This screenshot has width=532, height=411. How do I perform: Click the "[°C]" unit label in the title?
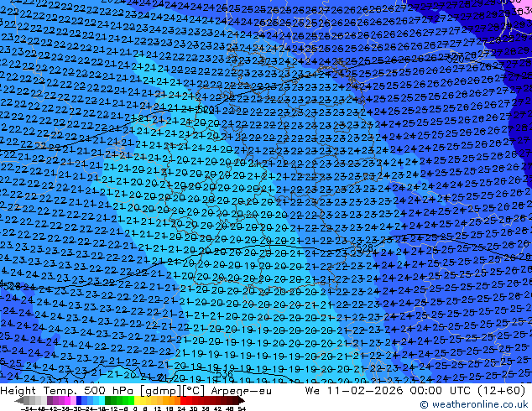[194, 391]
